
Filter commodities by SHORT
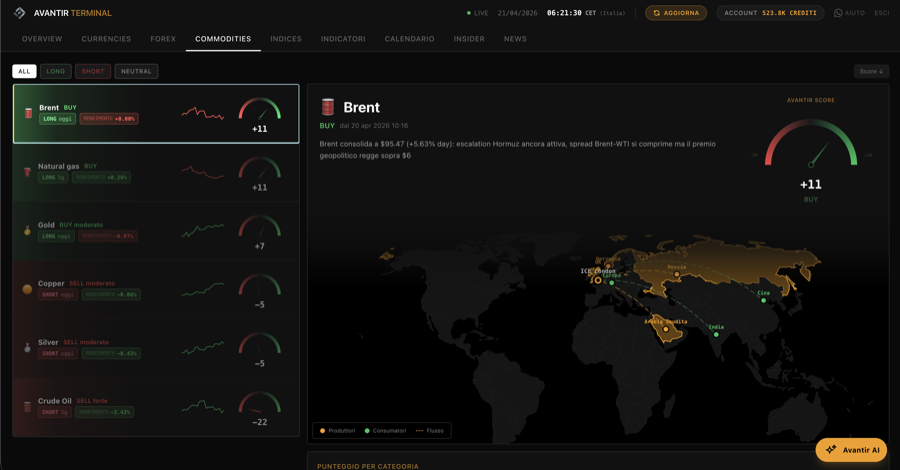pyautogui.click(x=92, y=71)
